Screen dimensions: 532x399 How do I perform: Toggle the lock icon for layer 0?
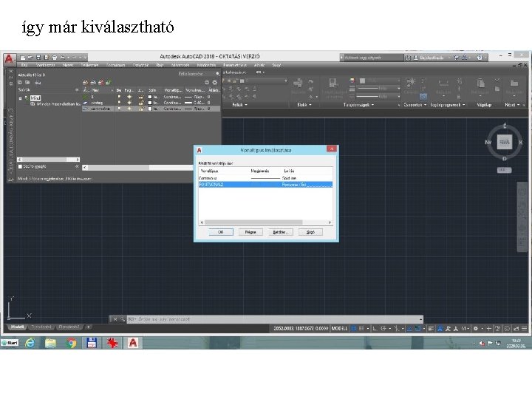tap(141, 97)
